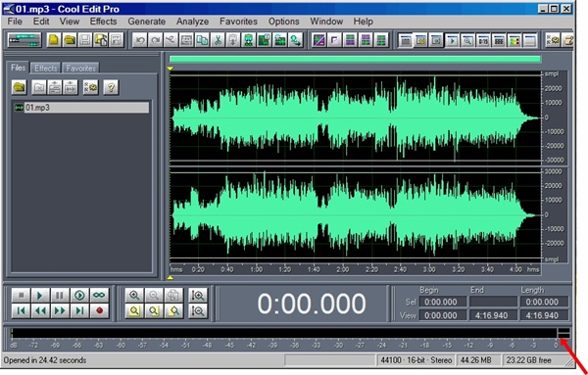This screenshot has width=588, height=375.
Task: Switch to Multitrack view using the toolbar's first button
Action: 24,40
